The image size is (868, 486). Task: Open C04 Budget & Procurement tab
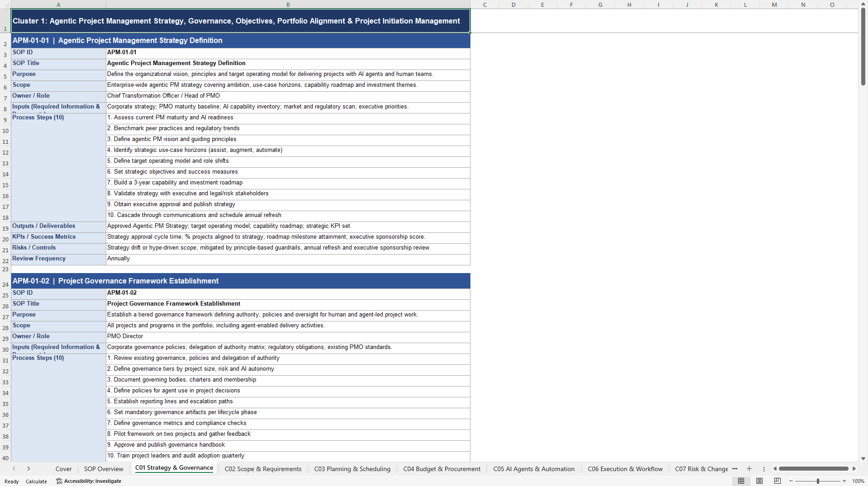coord(442,469)
